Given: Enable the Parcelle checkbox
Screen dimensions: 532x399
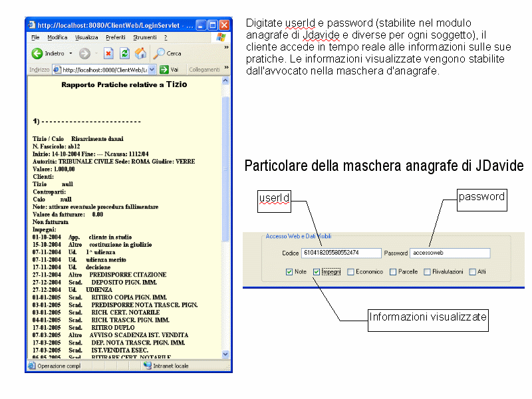Looking at the screenshot, I should (x=393, y=272).
